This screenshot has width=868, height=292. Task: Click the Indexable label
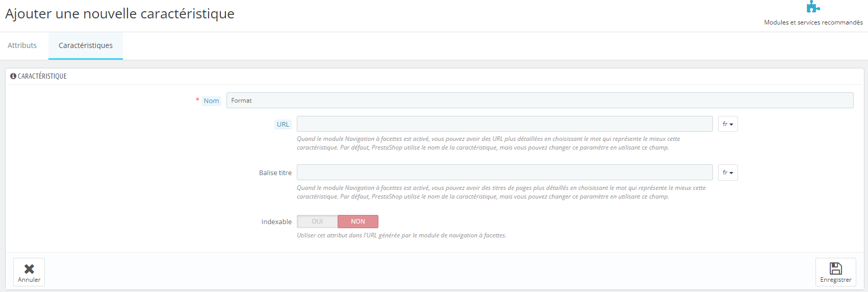276,222
